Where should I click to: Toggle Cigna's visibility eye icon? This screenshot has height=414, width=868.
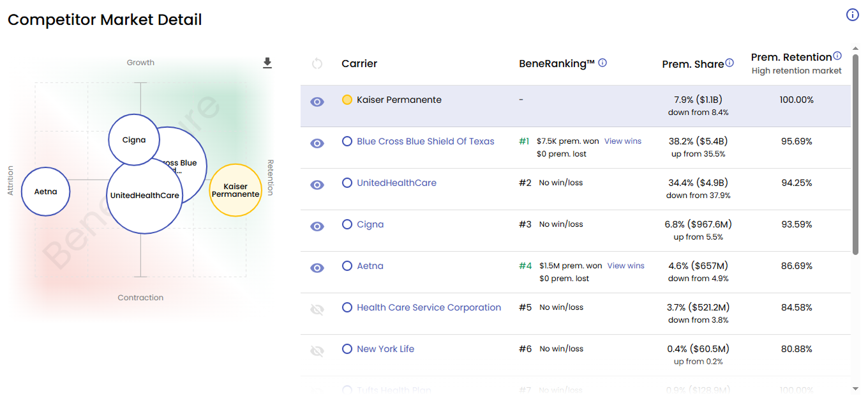tap(317, 226)
